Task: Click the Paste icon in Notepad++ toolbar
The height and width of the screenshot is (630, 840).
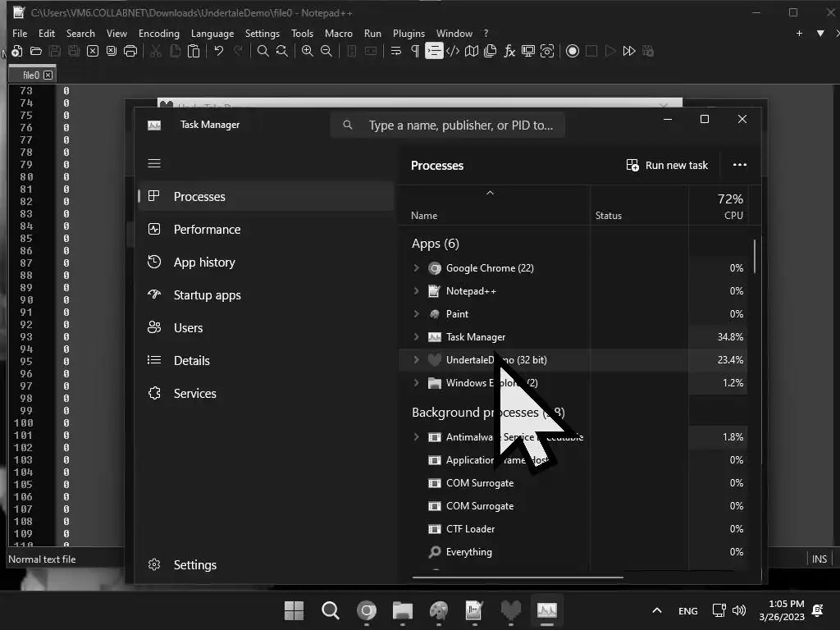Action: [x=194, y=51]
